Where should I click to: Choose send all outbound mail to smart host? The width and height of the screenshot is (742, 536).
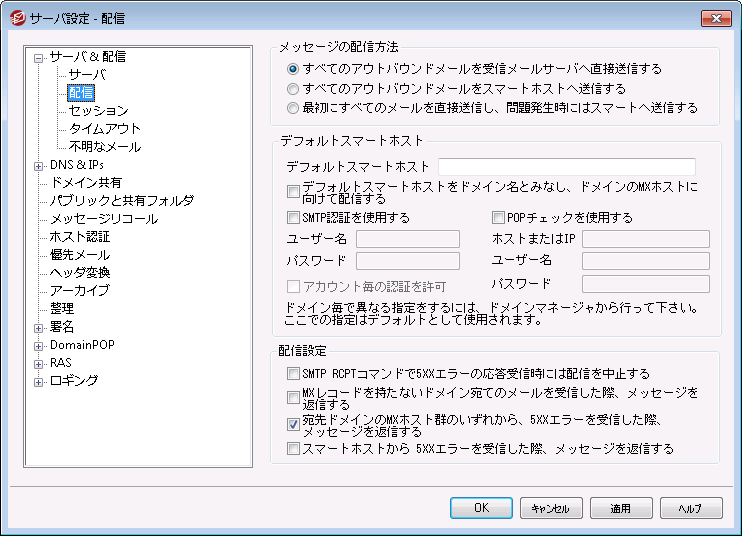click(x=292, y=88)
